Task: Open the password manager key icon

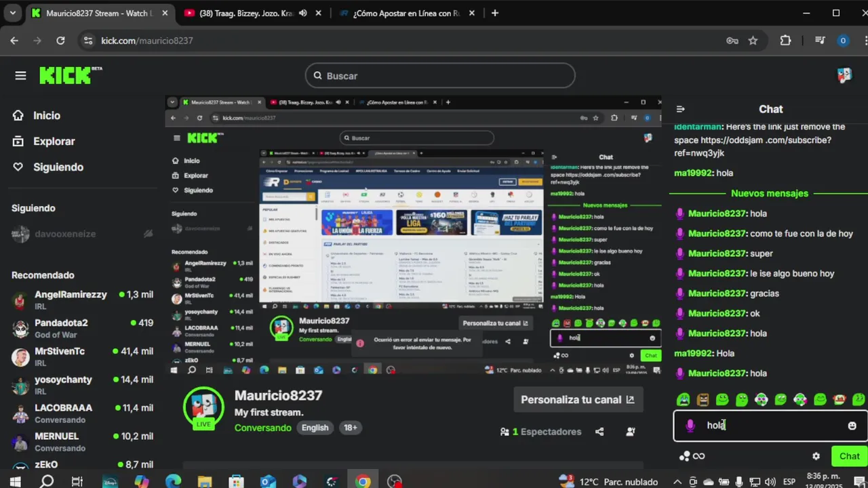Action: (732, 41)
